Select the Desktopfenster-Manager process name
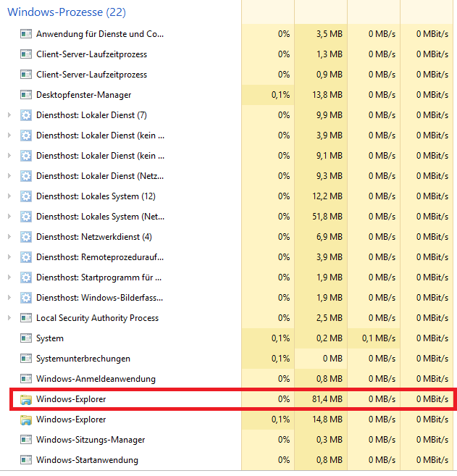The width and height of the screenshot is (457, 476). 84,95
